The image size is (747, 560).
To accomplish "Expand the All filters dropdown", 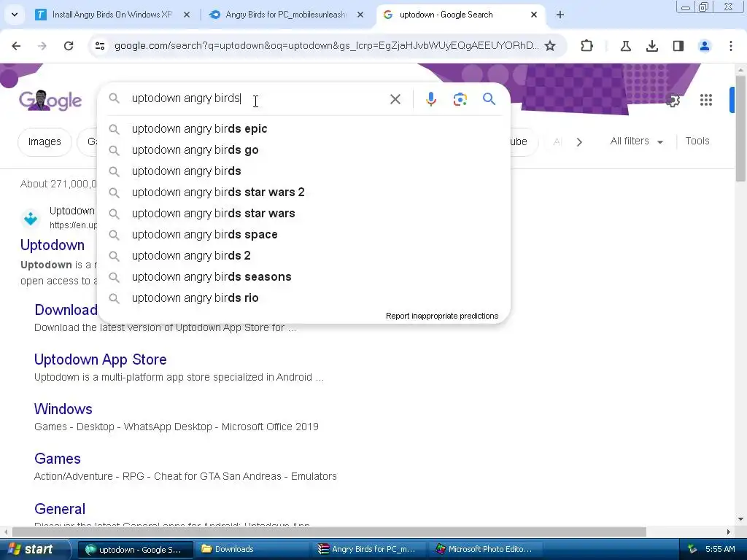I will (x=636, y=141).
